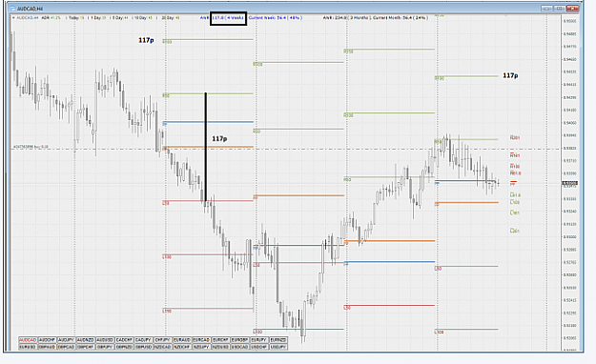Select EURCHF symbol button
This screenshot has height=364, width=596.
pos(221,339)
